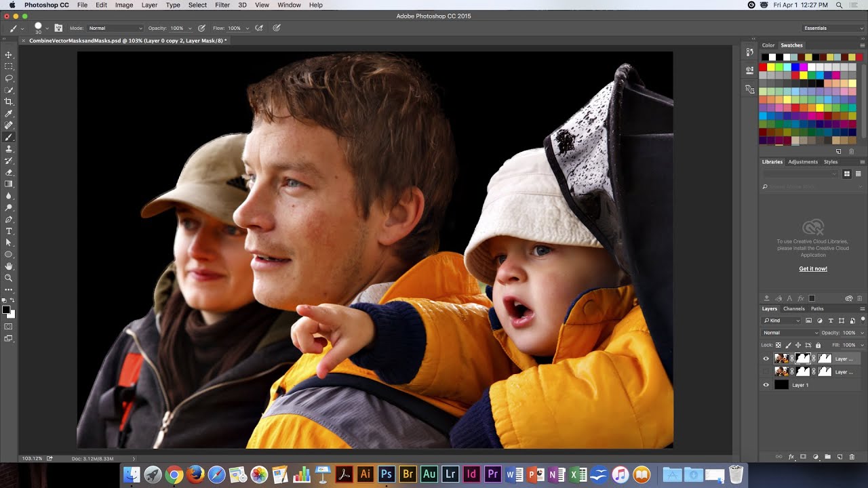868x488 pixels.
Task: Select the Quick Selection tool
Action: click(x=9, y=90)
